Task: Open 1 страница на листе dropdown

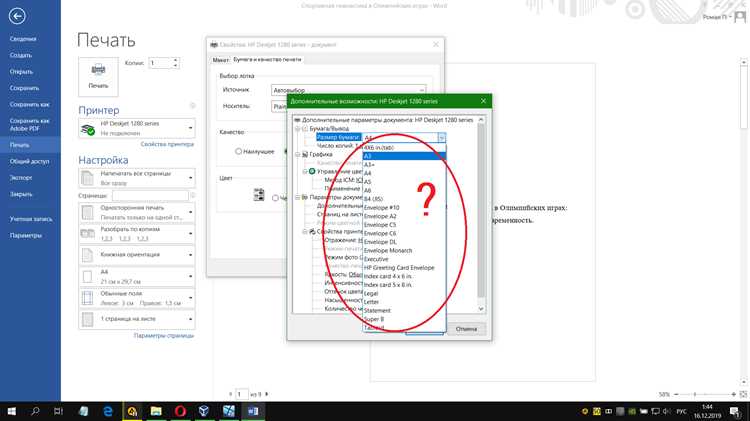Action: coord(137,319)
